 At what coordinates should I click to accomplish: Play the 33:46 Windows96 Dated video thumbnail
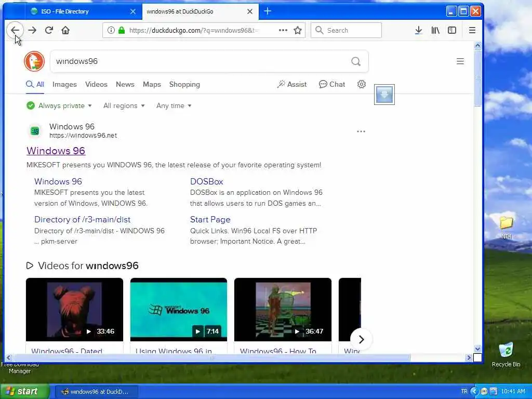click(74, 310)
